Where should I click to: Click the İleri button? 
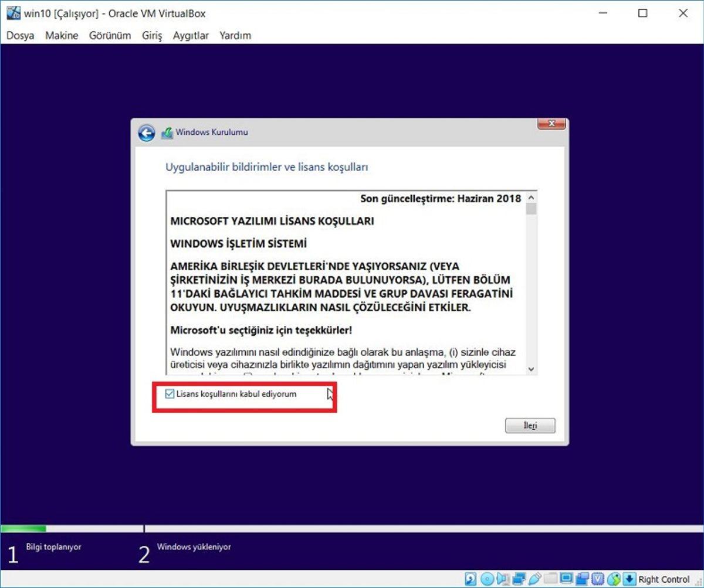pos(529,426)
